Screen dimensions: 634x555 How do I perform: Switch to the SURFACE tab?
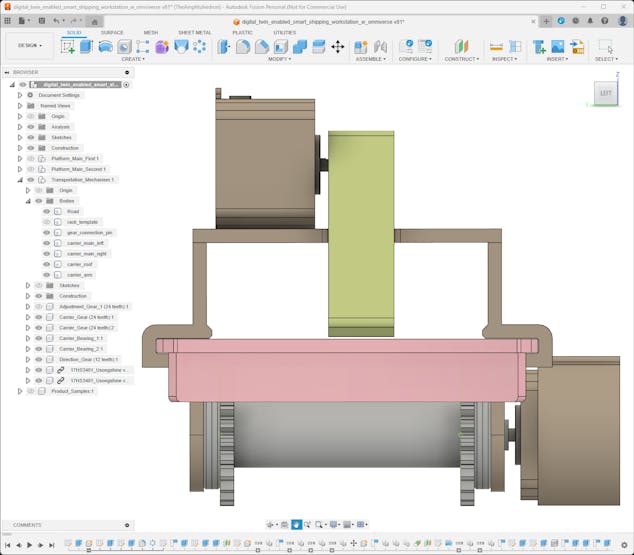point(112,32)
